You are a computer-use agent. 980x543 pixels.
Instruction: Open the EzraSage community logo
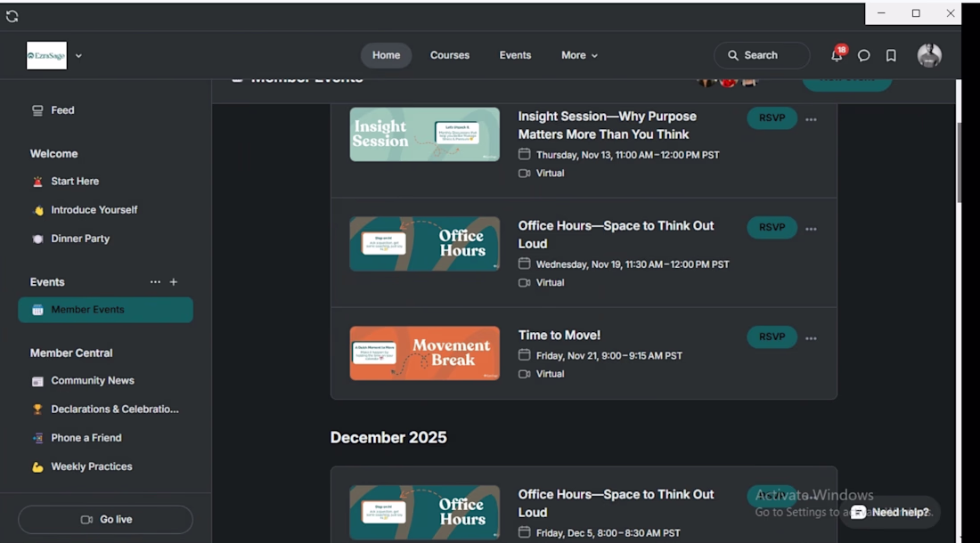[x=47, y=55]
